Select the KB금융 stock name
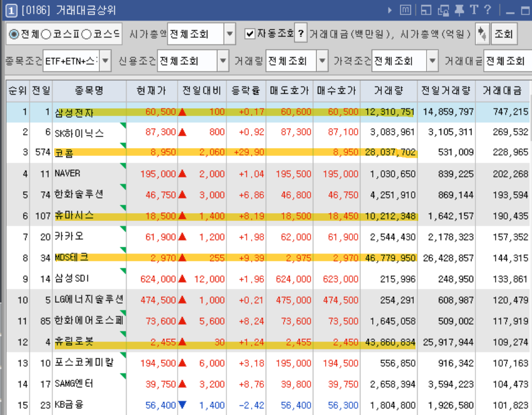 69,405
